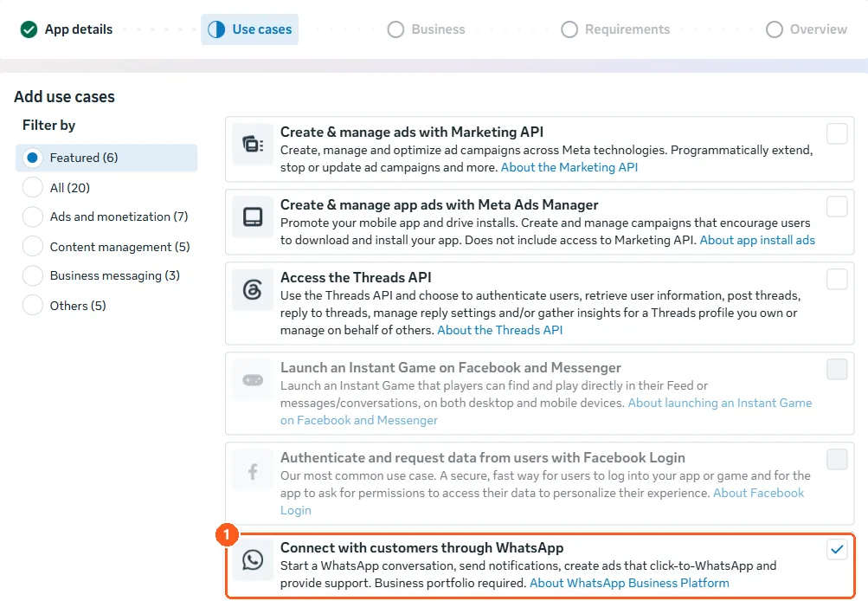Select the Content management (5) radio button
Screen dimensions: 868x601
coord(33,246)
